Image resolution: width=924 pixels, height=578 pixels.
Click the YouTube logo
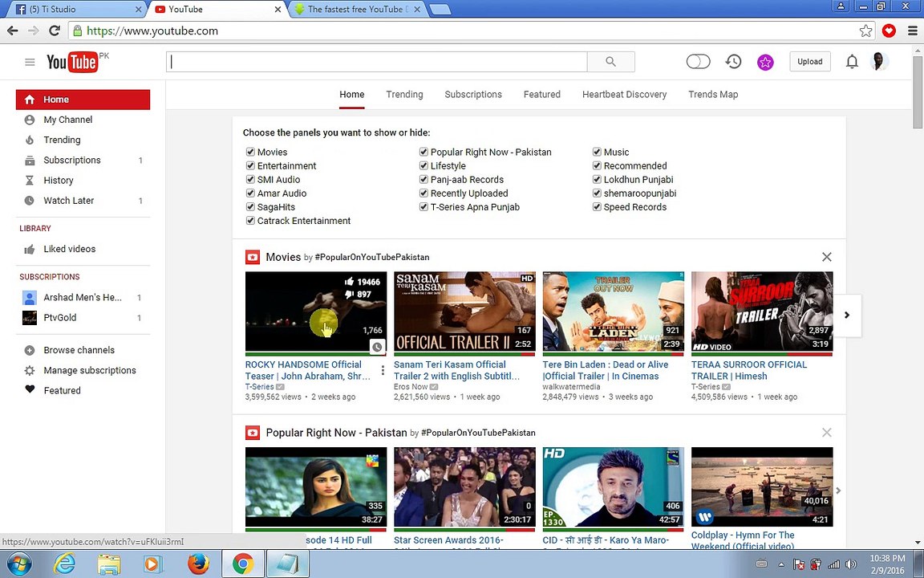coord(72,62)
